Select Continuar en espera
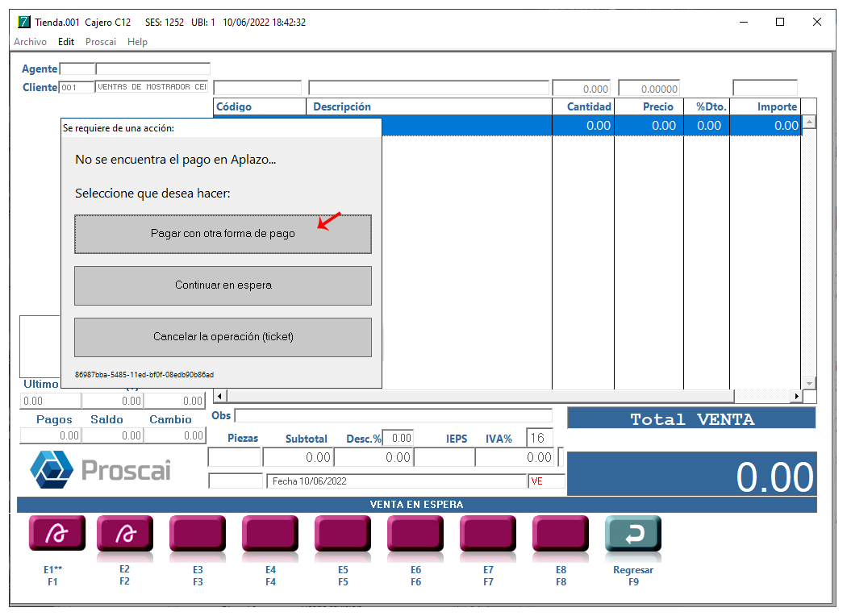The height and width of the screenshot is (616, 847). [x=223, y=285]
